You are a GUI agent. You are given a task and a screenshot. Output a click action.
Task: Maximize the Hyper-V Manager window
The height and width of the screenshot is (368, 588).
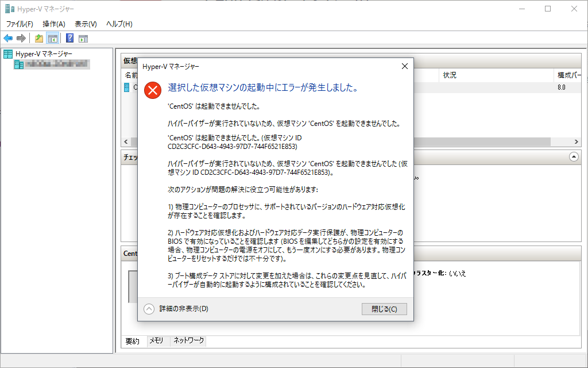pyautogui.click(x=548, y=9)
